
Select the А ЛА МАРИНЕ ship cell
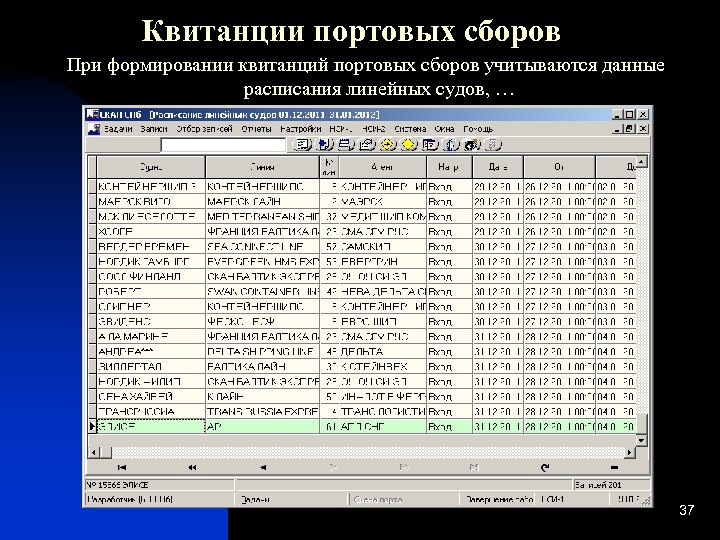tap(151, 337)
